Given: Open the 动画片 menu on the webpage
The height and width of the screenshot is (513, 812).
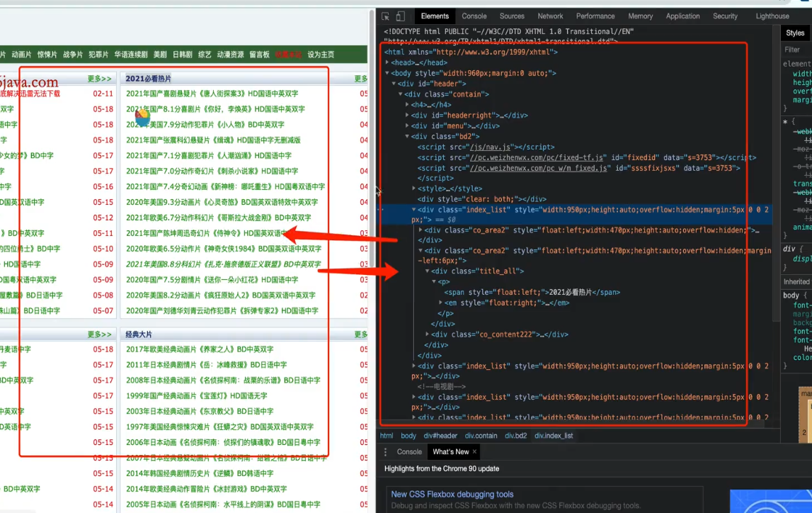Looking at the screenshot, I should (22, 55).
